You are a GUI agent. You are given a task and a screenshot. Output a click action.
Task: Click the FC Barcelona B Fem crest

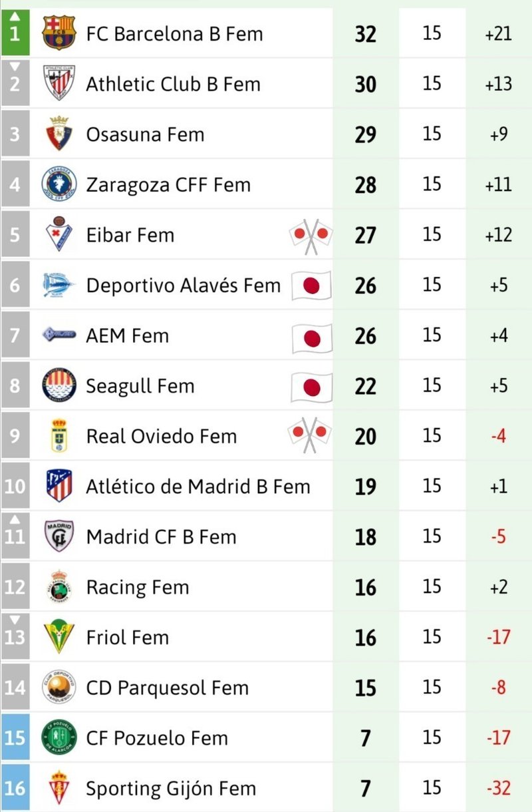coord(59,33)
